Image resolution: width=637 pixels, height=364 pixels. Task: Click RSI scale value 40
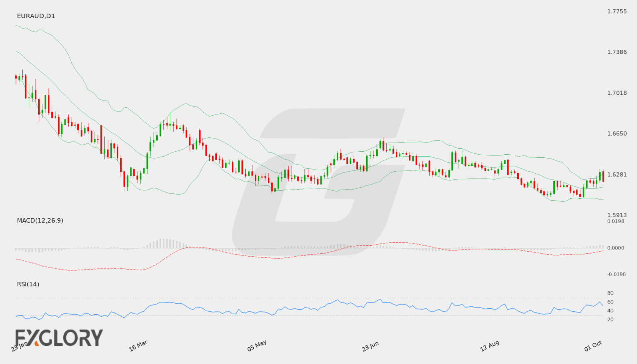(x=610, y=311)
